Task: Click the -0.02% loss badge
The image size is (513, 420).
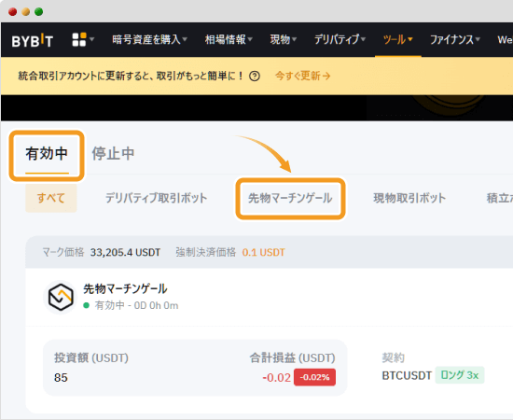Action: click(314, 377)
